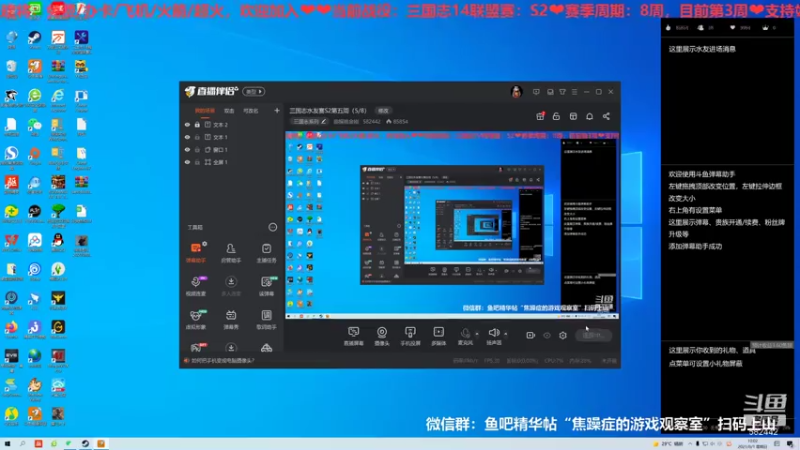Open the 视频连麦 microphone tool
Screen dimensions: 800x450
196,286
